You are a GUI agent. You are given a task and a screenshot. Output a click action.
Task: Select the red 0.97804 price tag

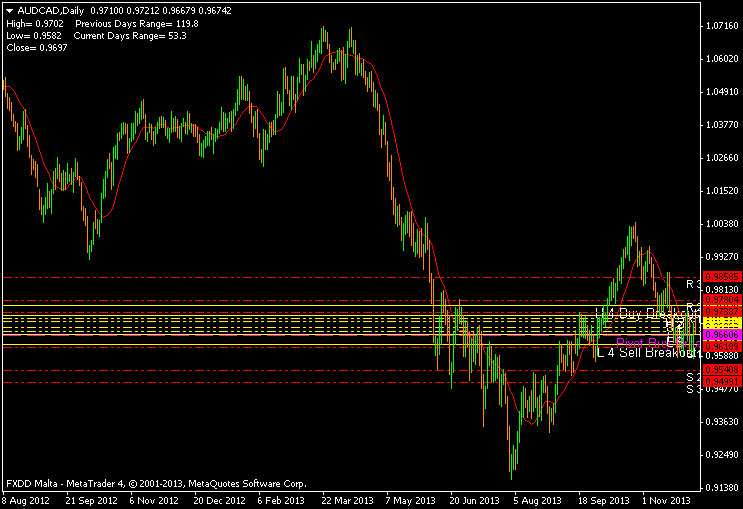(722, 299)
